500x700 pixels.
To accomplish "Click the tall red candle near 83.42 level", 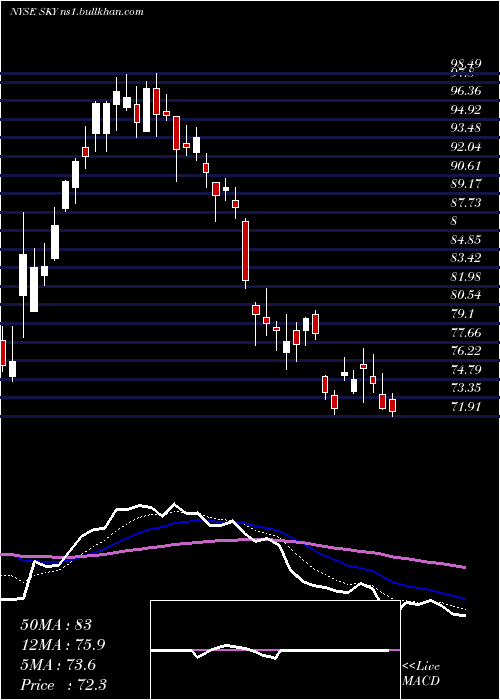I will tap(245, 251).
